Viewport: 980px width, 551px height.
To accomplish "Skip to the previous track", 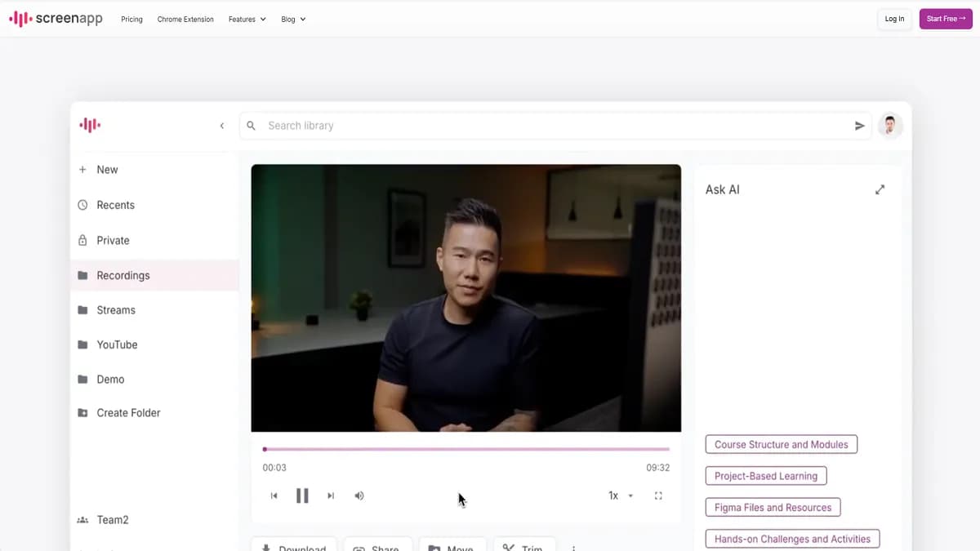I will pyautogui.click(x=274, y=495).
